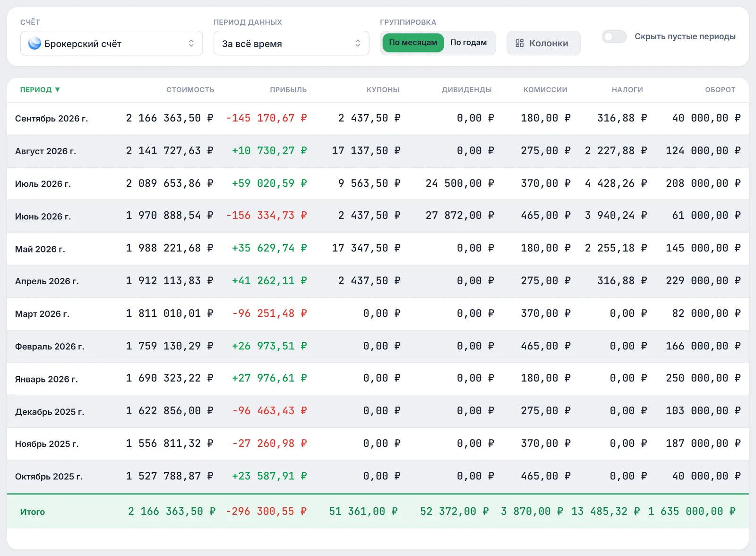Screen dimensions: 756x556
Task: Open the Брокерский счёт account dropdown
Action: (x=112, y=43)
